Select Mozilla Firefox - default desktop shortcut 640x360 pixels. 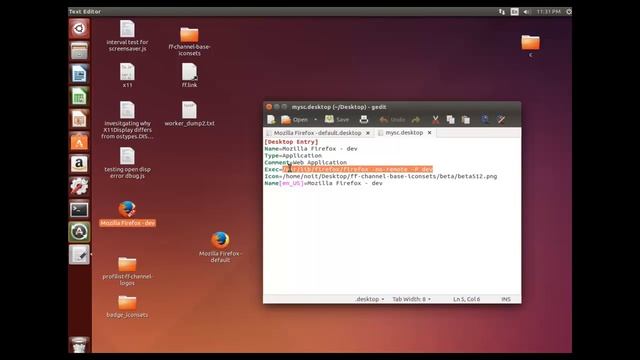220,247
